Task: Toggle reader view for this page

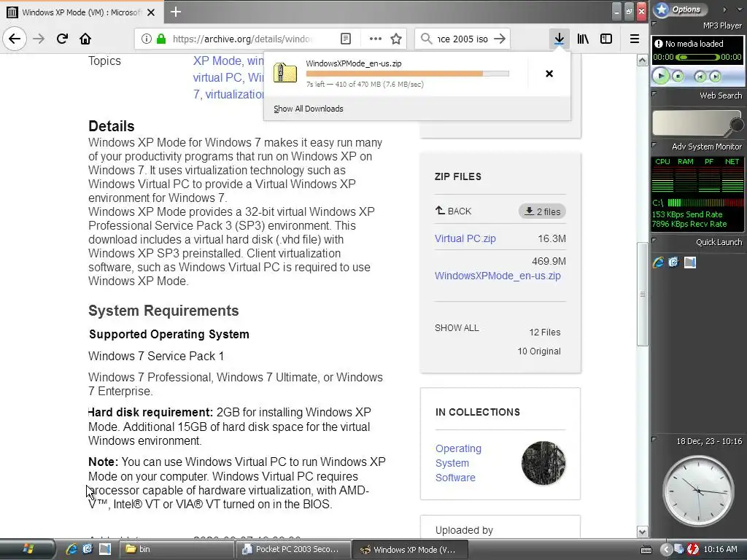Action: tap(346, 39)
